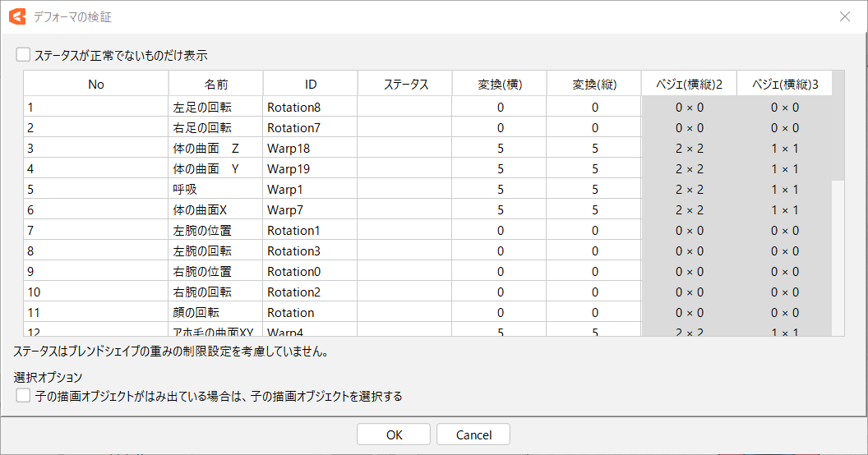Click the Live2D Cubism app icon

coord(17,16)
